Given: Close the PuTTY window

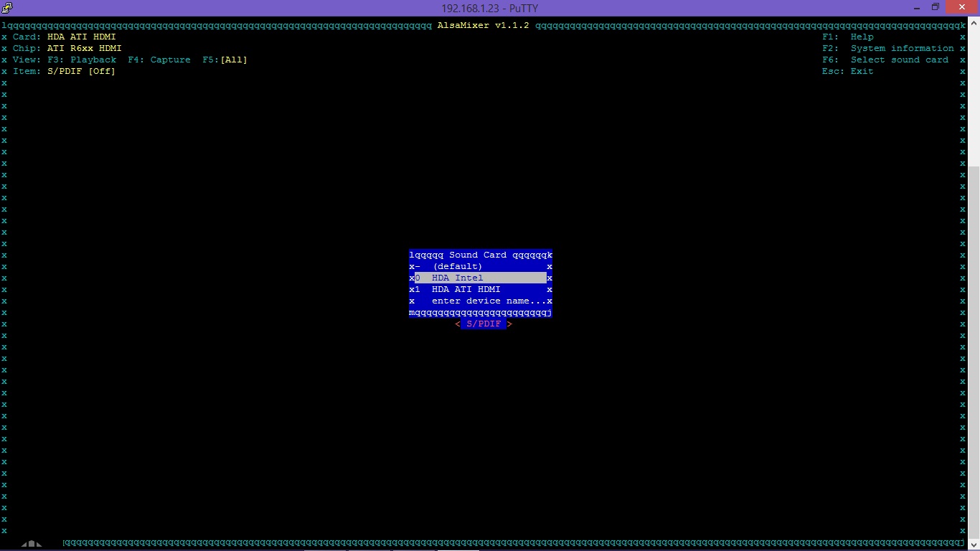Looking at the screenshot, I should click(x=962, y=7).
